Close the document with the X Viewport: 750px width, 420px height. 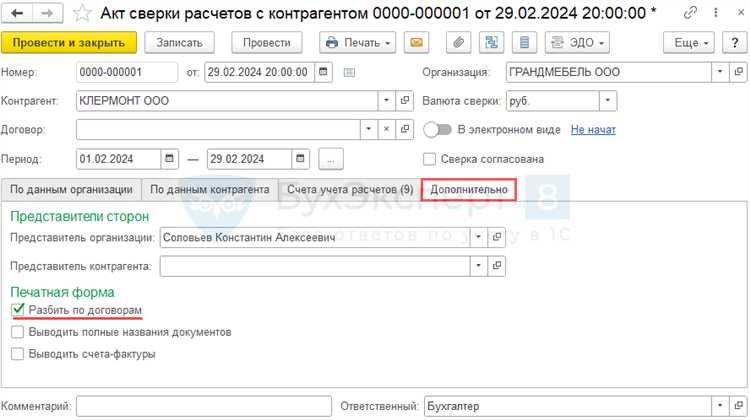click(740, 13)
